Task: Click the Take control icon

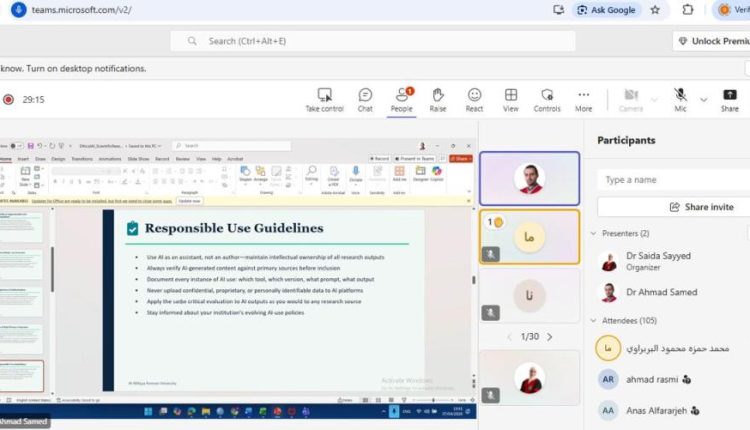Action: (324, 95)
